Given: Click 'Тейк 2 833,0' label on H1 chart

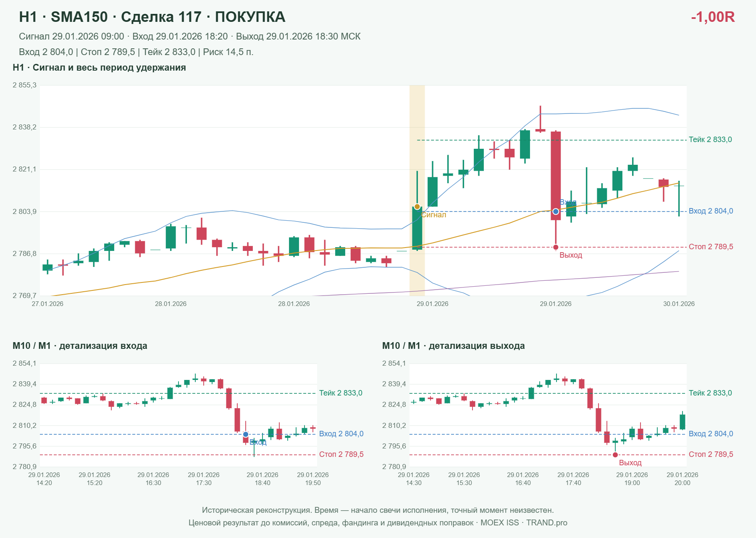Looking at the screenshot, I should (710, 140).
